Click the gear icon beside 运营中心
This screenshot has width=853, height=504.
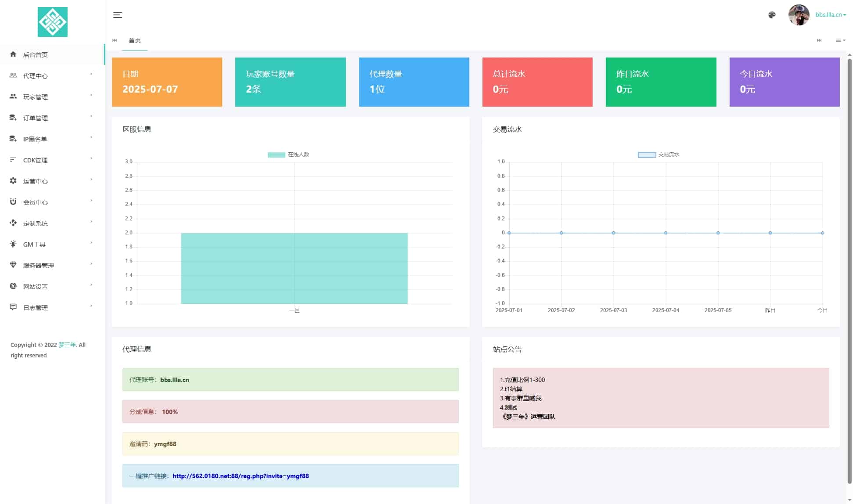(13, 181)
